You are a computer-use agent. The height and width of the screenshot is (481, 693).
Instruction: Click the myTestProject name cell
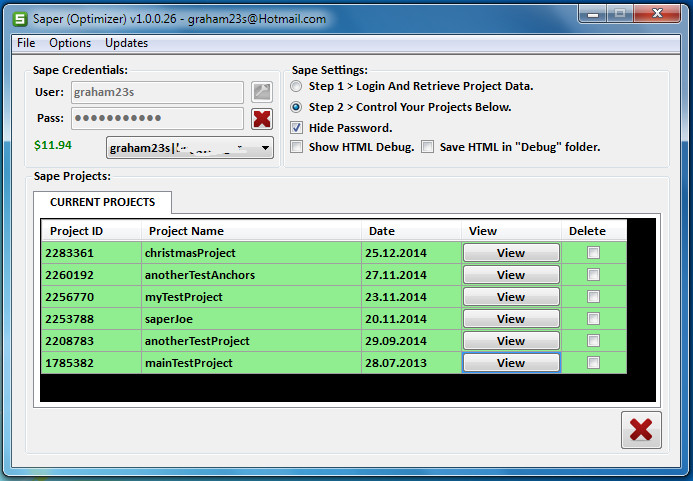(x=251, y=297)
